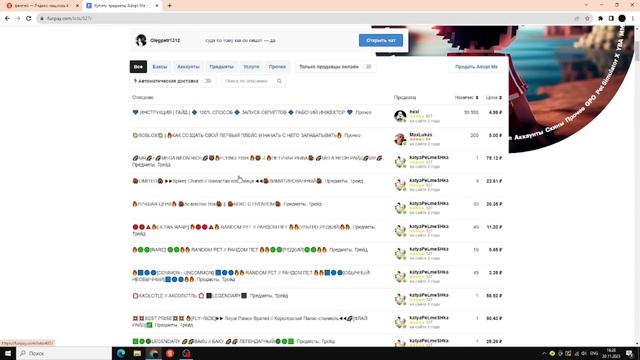Open seller 'hexl' profile link
The height and width of the screenshot is (360, 640).
(x=414, y=111)
